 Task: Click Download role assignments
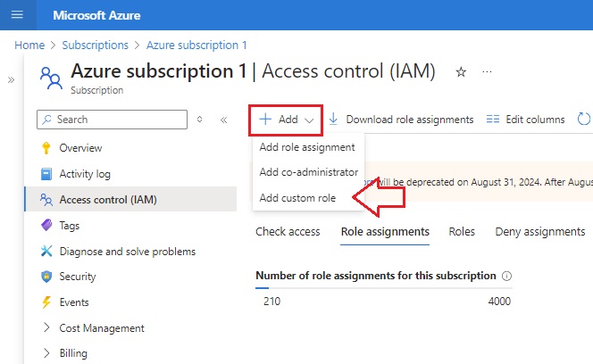(x=401, y=120)
